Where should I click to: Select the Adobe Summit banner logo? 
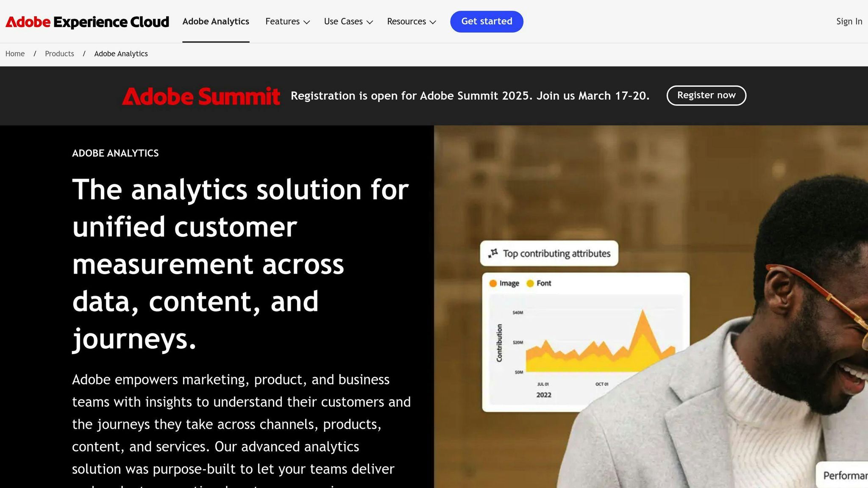[x=202, y=96]
